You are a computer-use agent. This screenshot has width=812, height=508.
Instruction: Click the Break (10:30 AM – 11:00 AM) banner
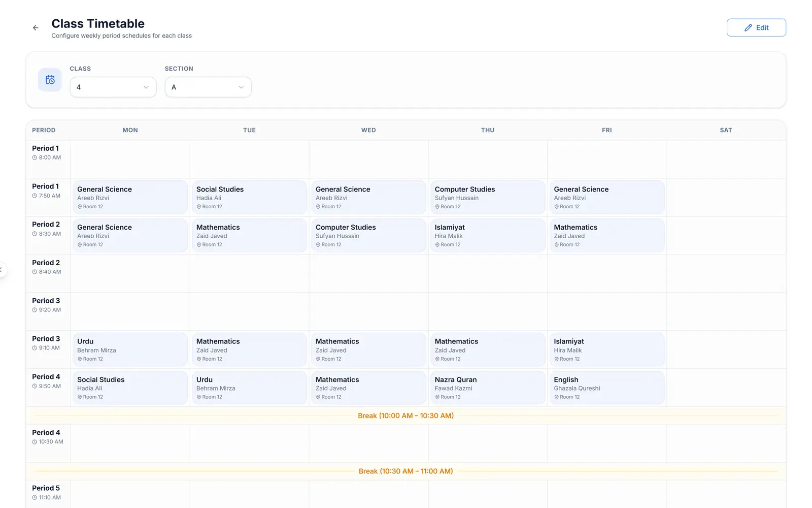[x=405, y=471]
